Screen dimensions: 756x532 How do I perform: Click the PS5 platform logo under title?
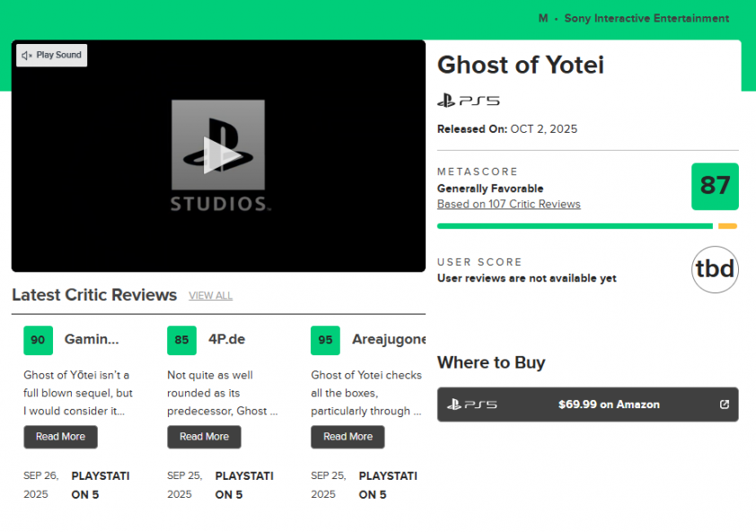click(468, 100)
